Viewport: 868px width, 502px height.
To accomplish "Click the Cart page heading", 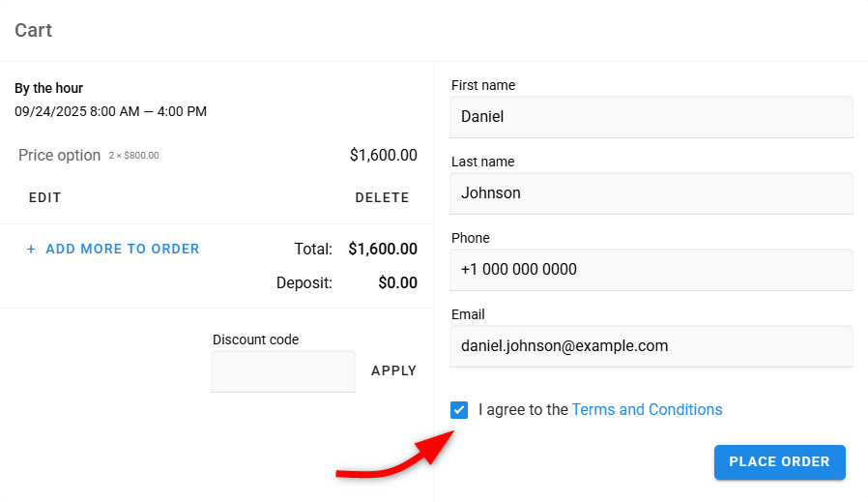I will click(33, 30).
